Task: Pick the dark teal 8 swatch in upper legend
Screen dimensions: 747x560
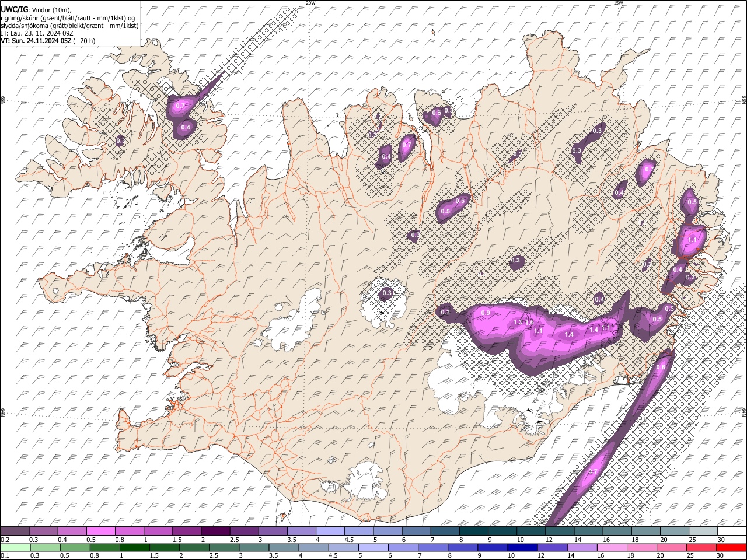Action: click(x=473, y=531)
